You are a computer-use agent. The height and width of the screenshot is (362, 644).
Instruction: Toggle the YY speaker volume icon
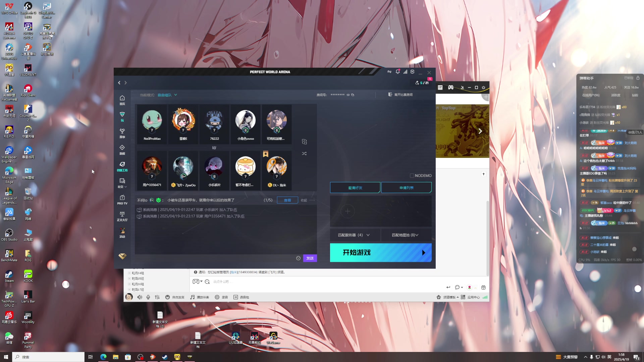(140, 297)
